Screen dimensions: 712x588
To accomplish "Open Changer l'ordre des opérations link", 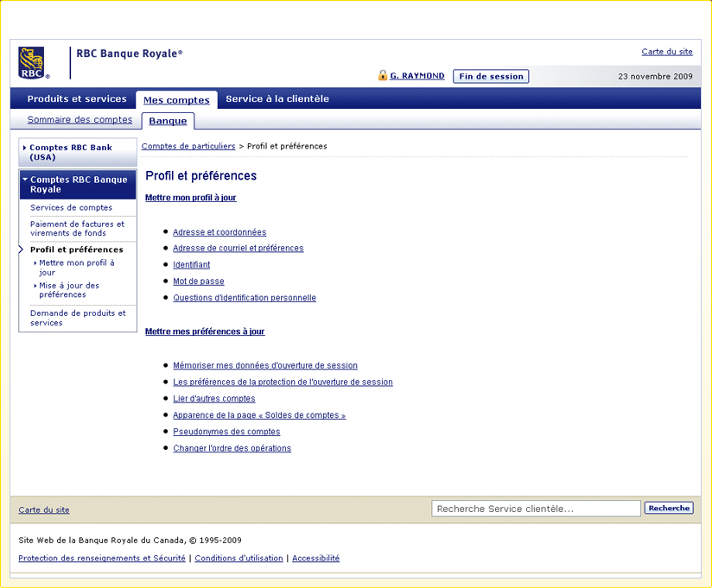I will pyautogui.click(x=232, y=448).
